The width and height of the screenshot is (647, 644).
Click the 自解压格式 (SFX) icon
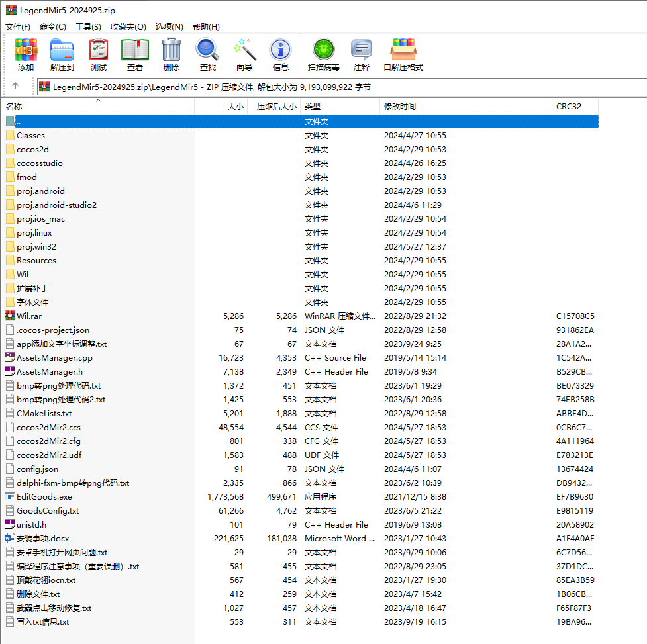tap(403, 50)
